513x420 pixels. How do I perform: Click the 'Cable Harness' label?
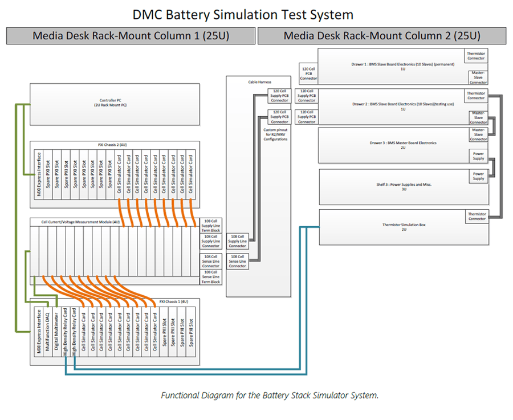tap(260, 82)
